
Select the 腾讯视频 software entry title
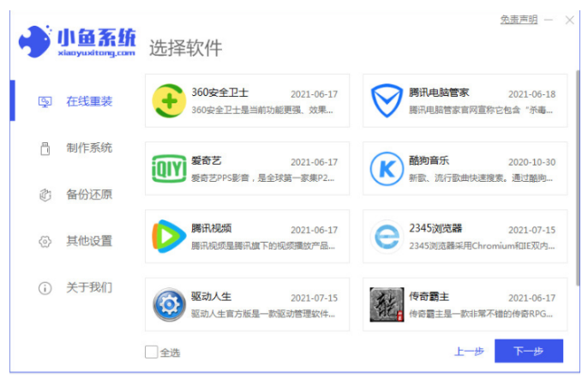212,228
